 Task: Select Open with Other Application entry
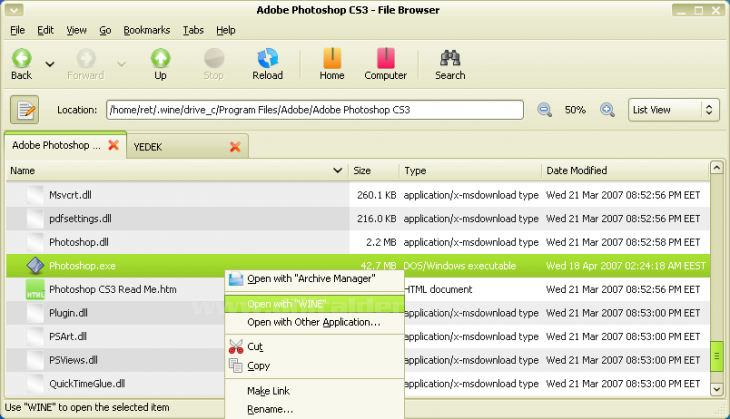tap(313, 322)
